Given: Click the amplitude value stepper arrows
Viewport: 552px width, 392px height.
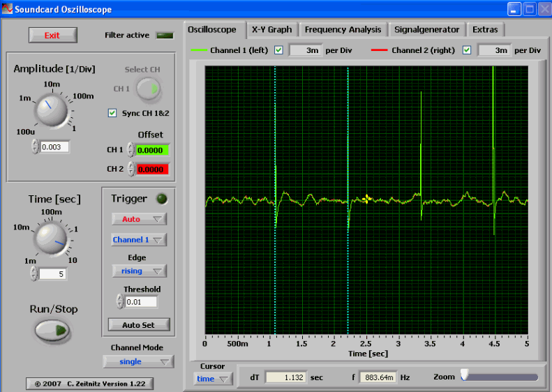Looking at the screenshot, I should click(x=35, y=146).
